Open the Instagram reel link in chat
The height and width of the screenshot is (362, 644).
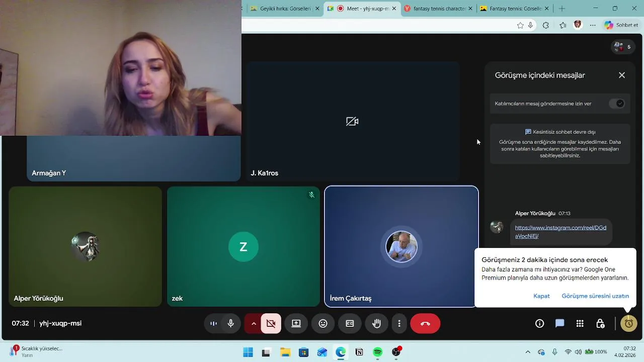pos(560,232)
